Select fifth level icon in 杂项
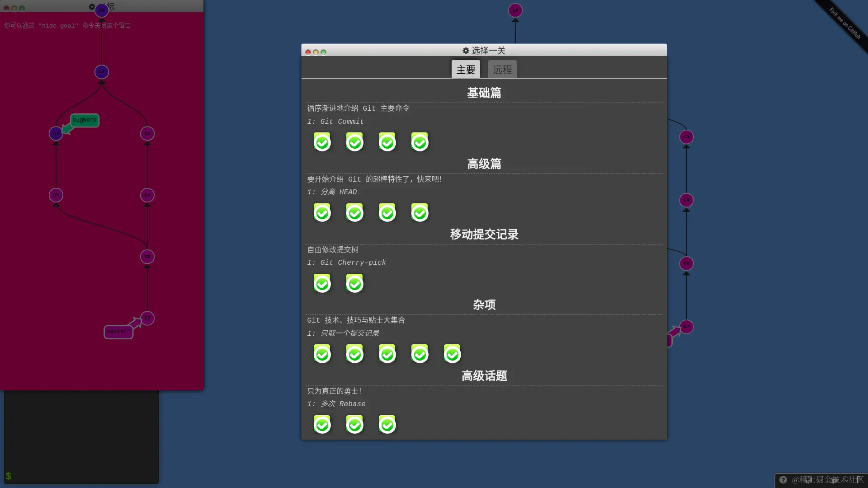868x488 pixels. click(452, 354)
